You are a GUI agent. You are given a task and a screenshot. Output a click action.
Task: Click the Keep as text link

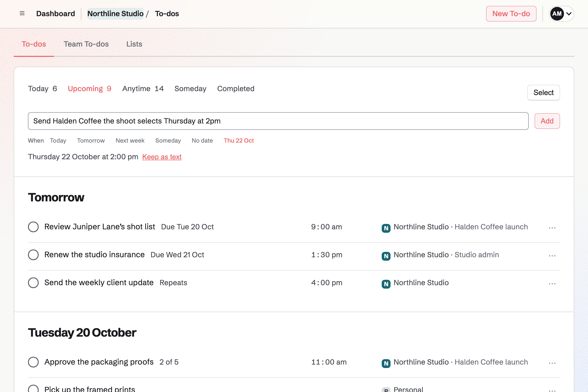tap(162, 157)
